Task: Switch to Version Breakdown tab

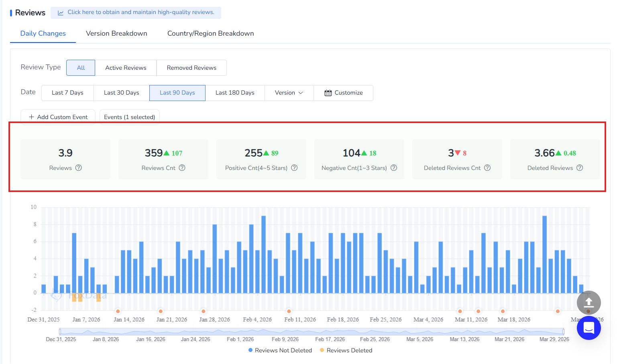Action: click(116, 34)
